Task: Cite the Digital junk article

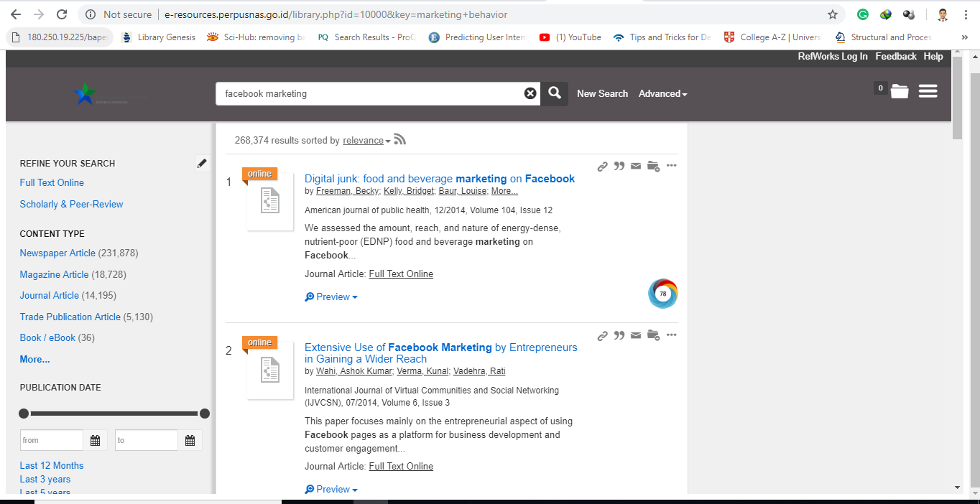Action: click(619, 167)
